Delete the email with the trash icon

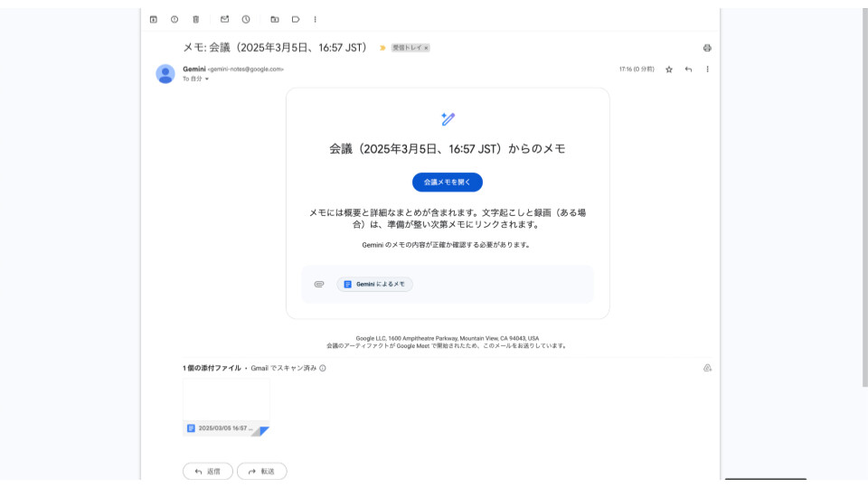point(196,19)
